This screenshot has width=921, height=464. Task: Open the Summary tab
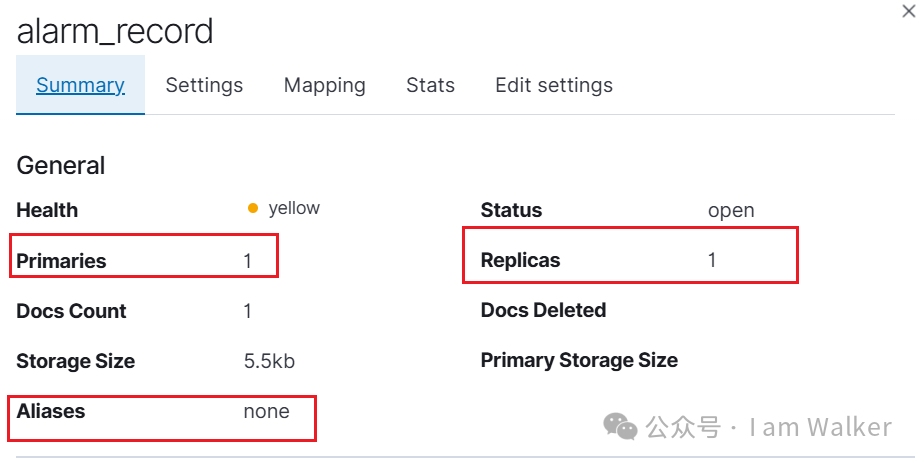pyautogui.click(x=80, y=85)
